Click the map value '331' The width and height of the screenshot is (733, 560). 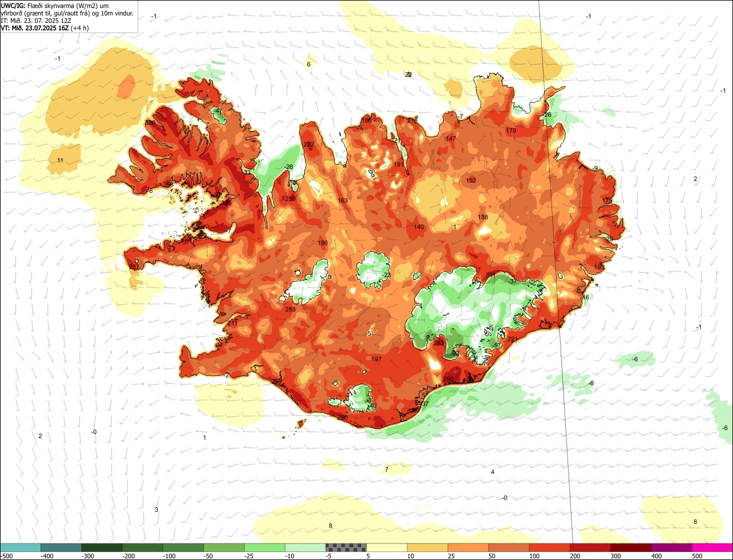click(x=491, y=275)
